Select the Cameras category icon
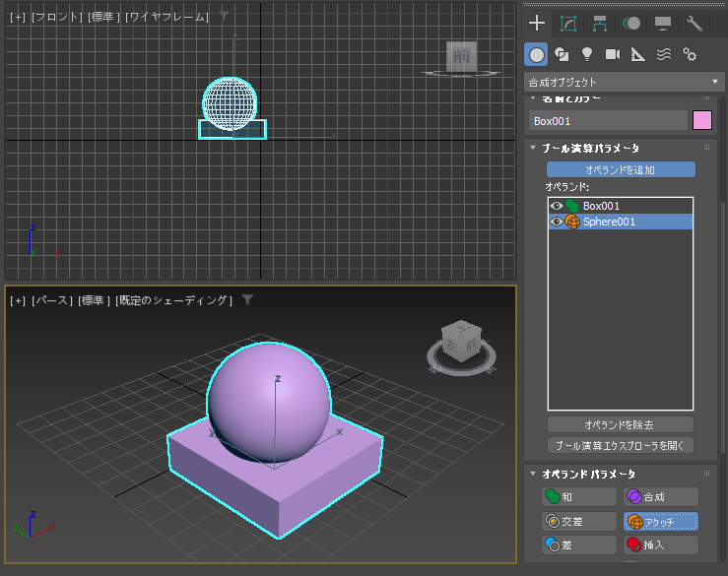This screenshot has height=576, width=728. point(613,55)
